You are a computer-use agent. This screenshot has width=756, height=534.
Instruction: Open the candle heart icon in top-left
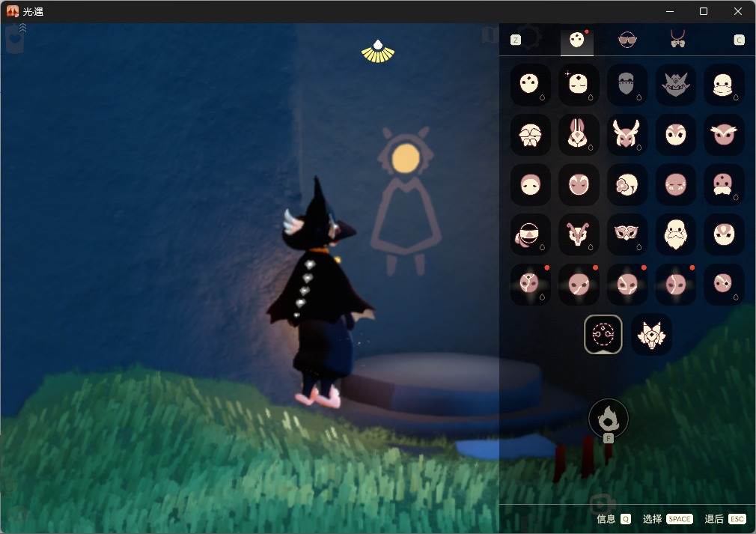tap(16, 38)
